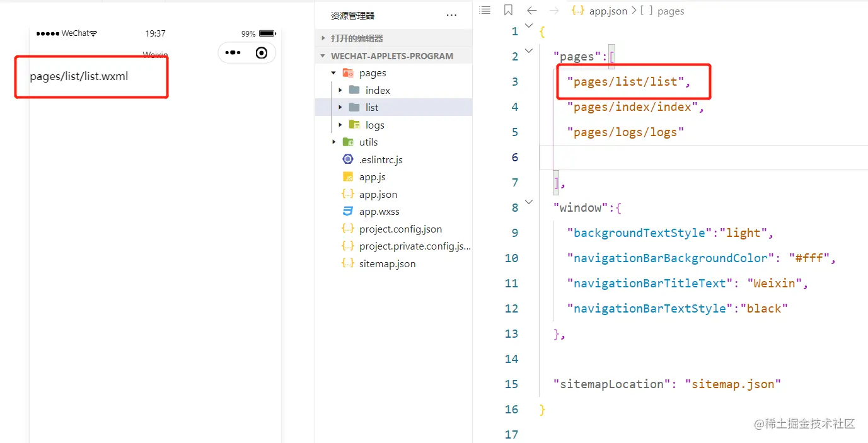Click the .eslintrc.js file icon

coord(348,159)
